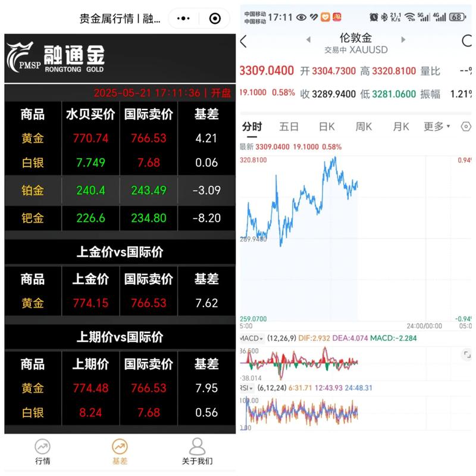Tap the 月K period tab
The width and height of the screenshot is (476, 476).
400,126
